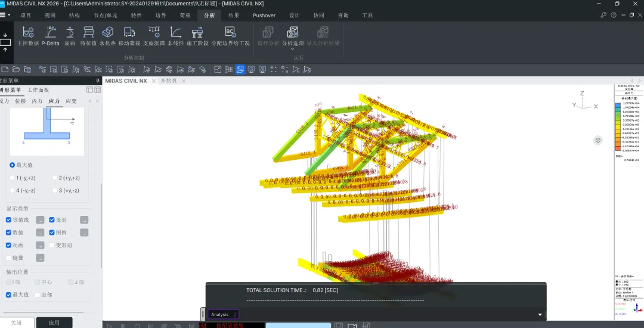Open the 特征值 eigenvalue analysis control
644x328 pixels.
pyautogui.click(x=88, y=36)
